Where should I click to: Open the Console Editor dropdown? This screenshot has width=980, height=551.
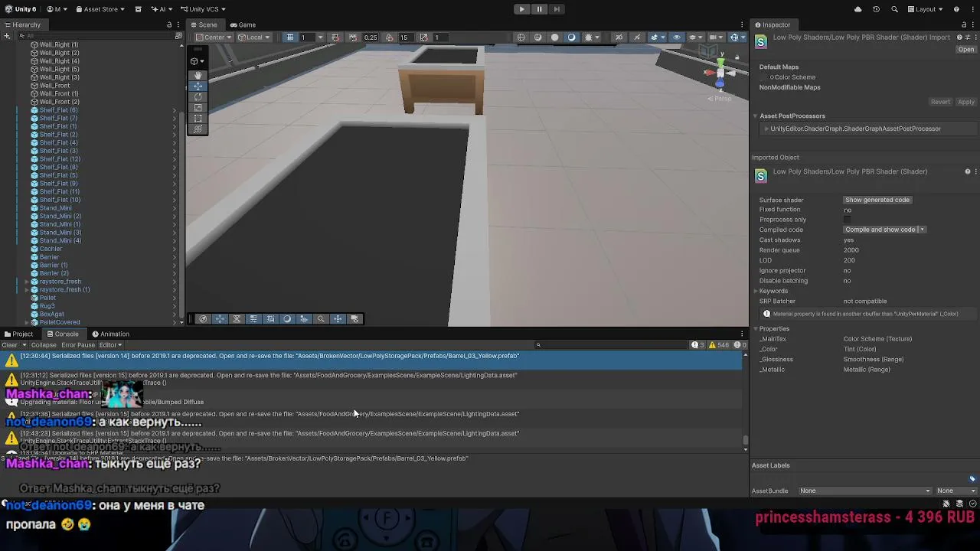[110, 345]
